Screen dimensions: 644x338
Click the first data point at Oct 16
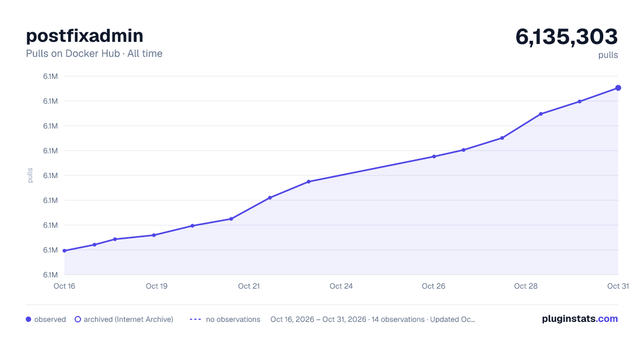point(64,251)
